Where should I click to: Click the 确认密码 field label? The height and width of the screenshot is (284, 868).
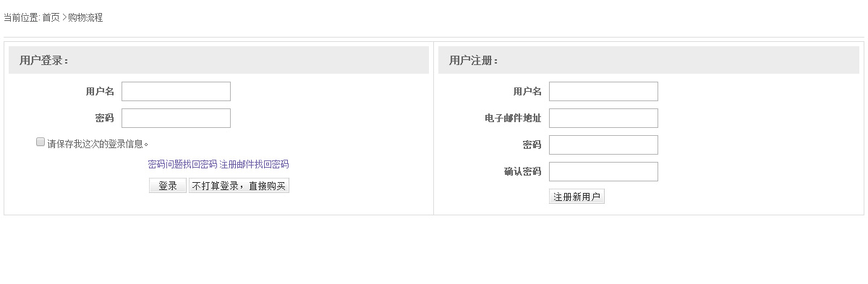tap(522, 171)
